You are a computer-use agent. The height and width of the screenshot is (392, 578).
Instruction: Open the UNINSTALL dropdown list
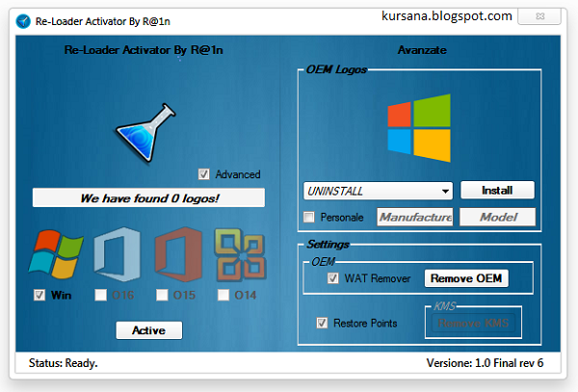coord(378,191)
